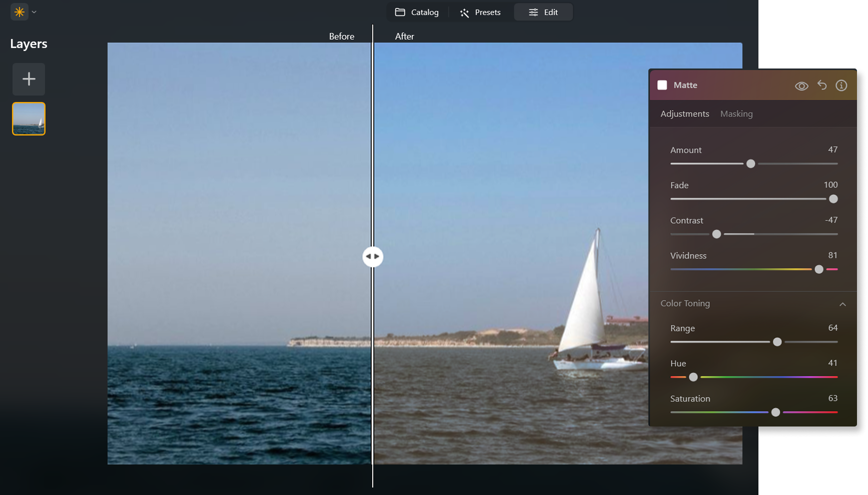Toggle Matte tool visibility with the eye icon
868x495 pixels.
click(801, 85)
